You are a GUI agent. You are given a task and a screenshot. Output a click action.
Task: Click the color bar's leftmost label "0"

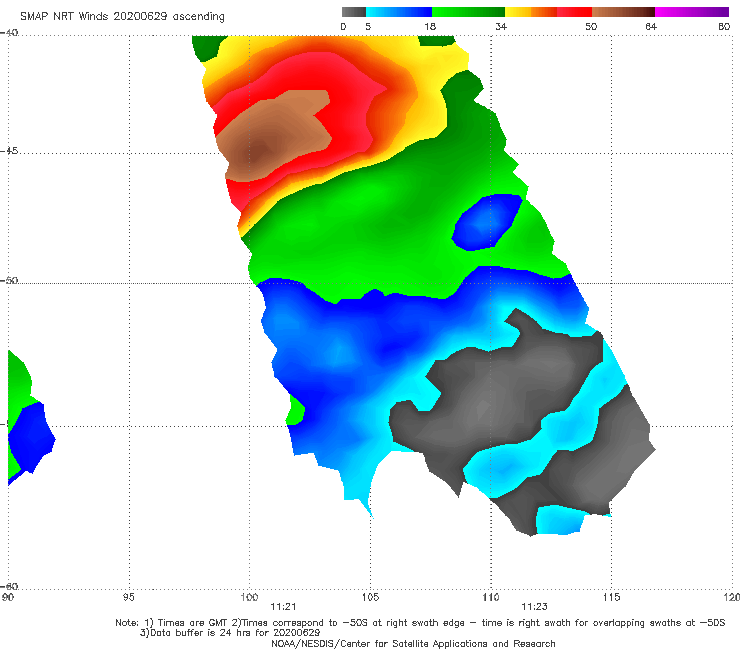coord(344,26)
